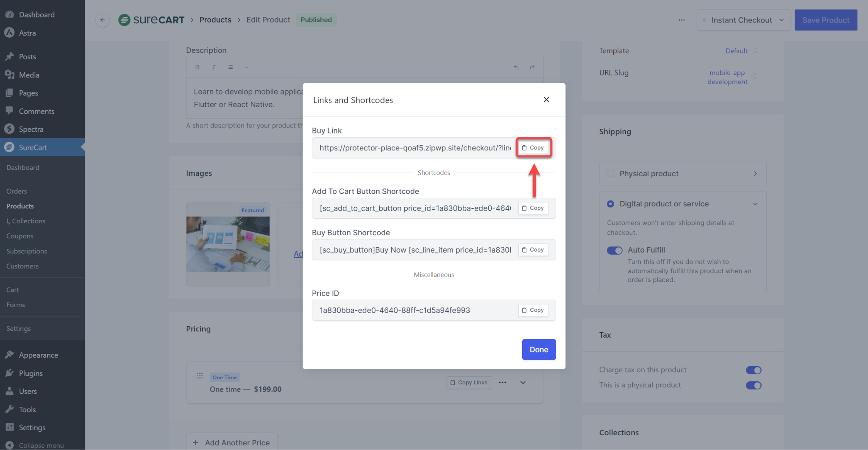Click the undo arrow in the description editor
The width and height of the screenshot is (868, 450).
(x=516, y=67)
